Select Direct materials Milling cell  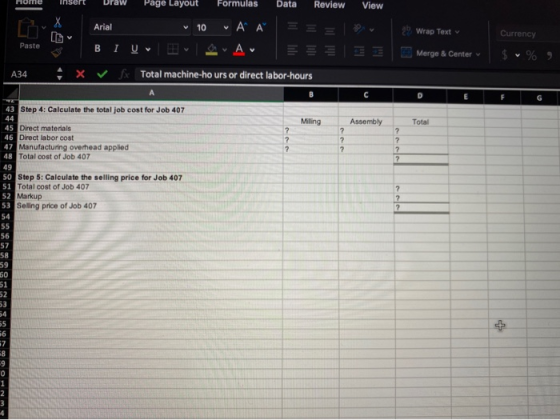pyautogui.click(x=311, y=130)
